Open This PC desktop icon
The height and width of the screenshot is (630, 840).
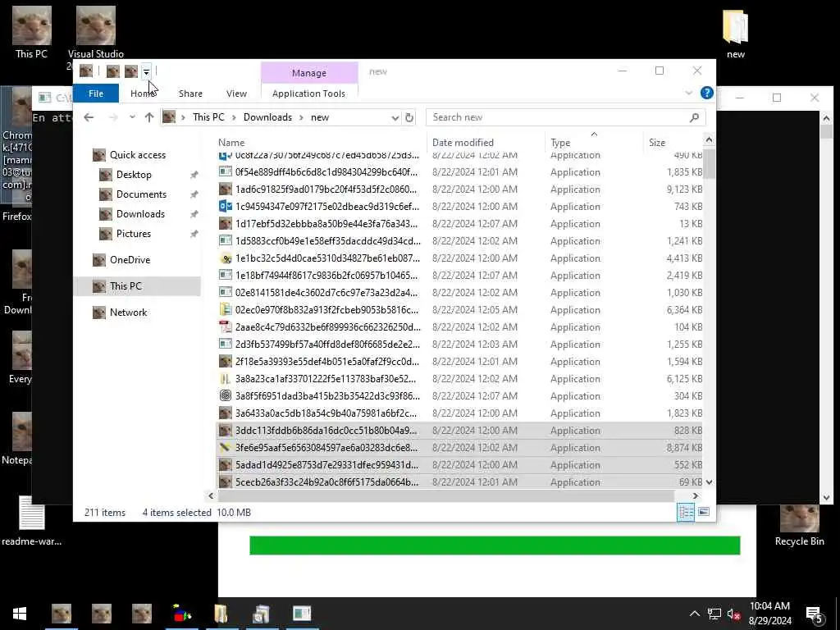[x=31, y=33]
